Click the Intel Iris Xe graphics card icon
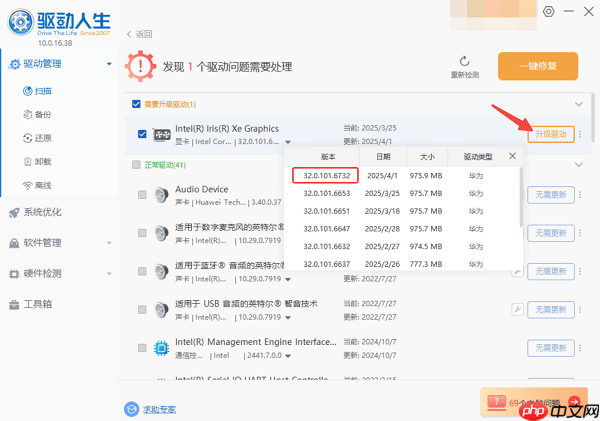Viewport: 600px width, 421px height. (x=162, y=134)
